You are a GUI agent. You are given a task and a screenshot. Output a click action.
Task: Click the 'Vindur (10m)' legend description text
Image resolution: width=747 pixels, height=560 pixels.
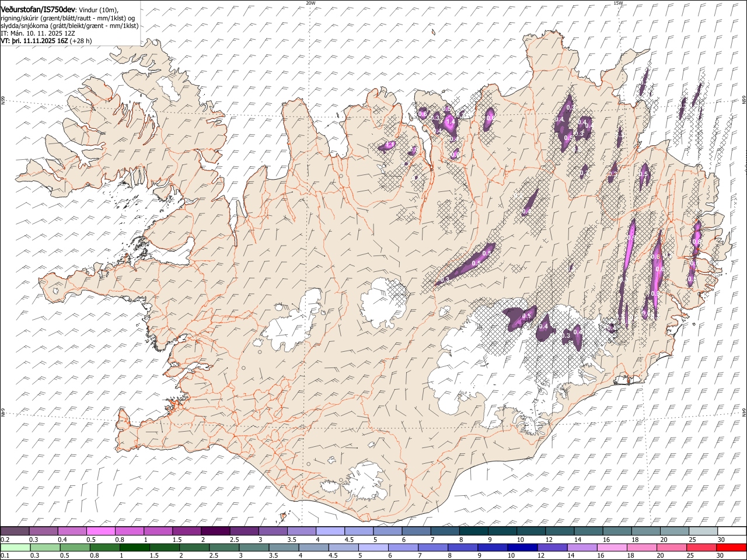(97, 10)
